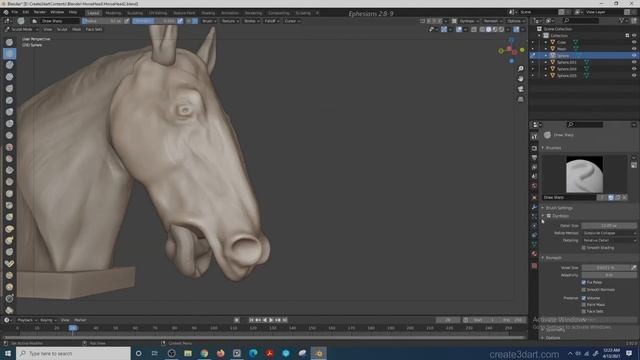This screenshot has width=640, height=360.
Task: Select the Clay Strips brush tool
Action: (9, 77)
